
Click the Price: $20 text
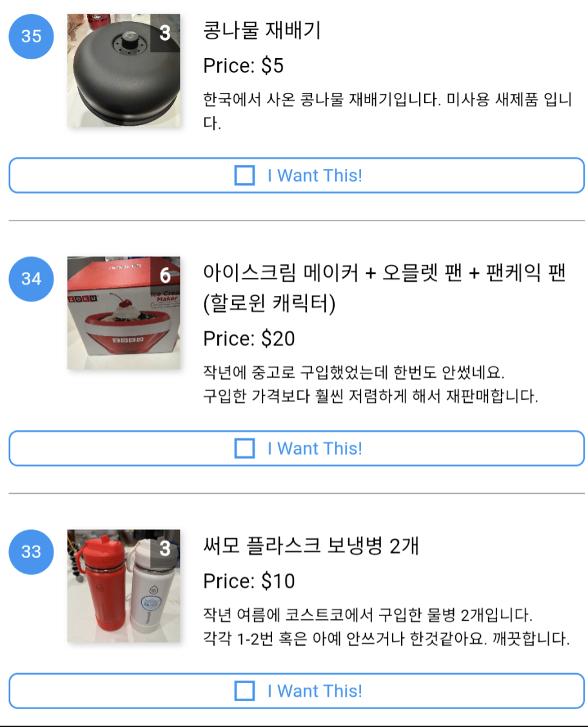pos(249,339)
